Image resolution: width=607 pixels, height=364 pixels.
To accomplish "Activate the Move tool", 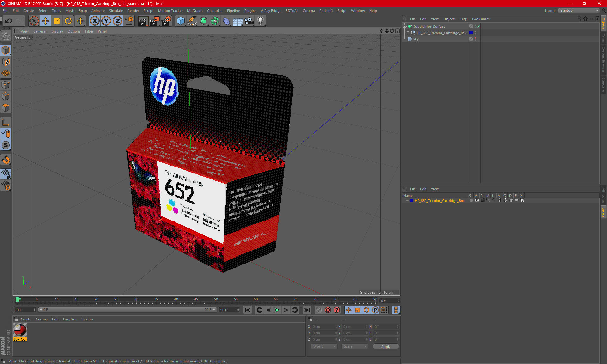I will click(46, 21).
